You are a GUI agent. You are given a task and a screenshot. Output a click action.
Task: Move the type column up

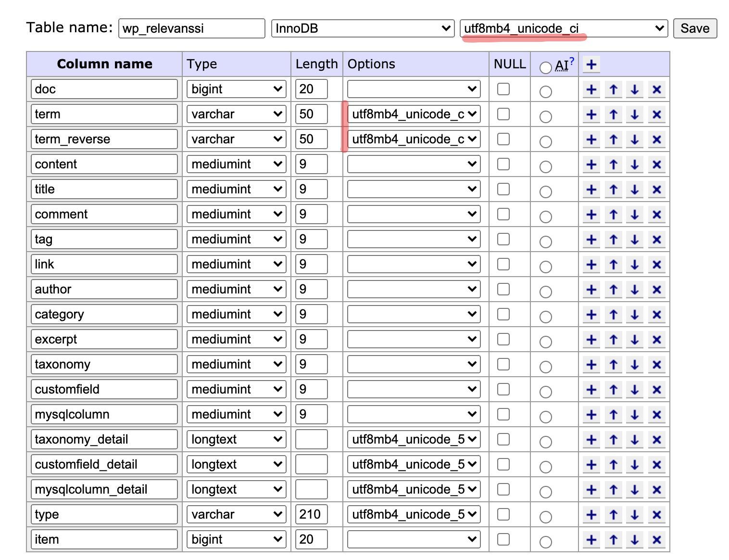[613, 515]
